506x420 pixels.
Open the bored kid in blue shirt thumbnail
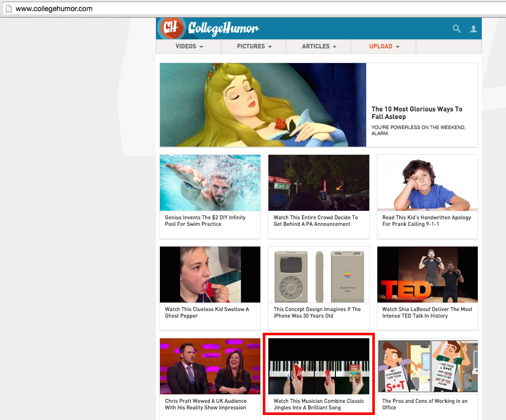[x=427, y=183]
